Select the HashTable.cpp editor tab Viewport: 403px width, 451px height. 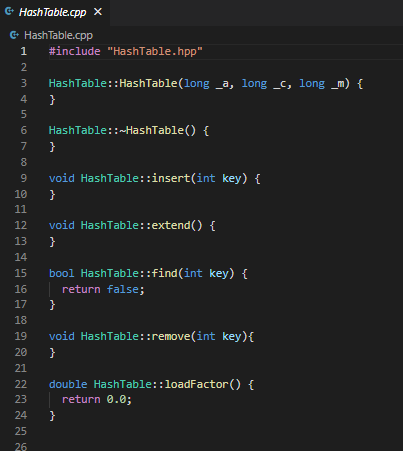pyautogui.click(x=55, y=12)
